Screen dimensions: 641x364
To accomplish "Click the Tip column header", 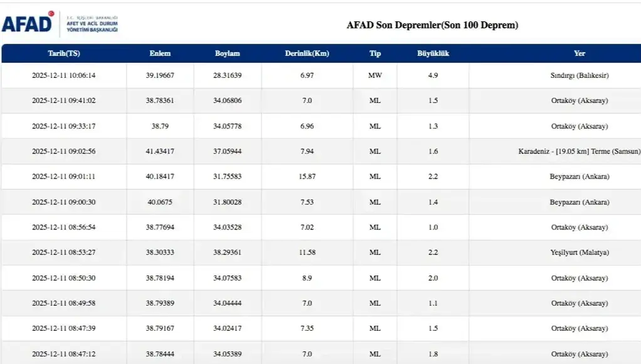I will (x=375, y=53).
